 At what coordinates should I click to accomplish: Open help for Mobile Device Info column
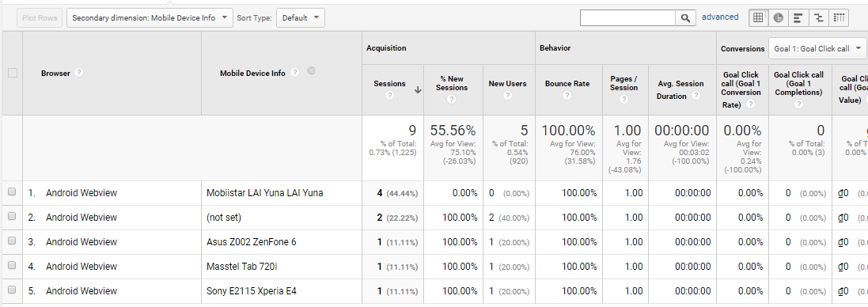pyautogui.click(x=295, y=72)
